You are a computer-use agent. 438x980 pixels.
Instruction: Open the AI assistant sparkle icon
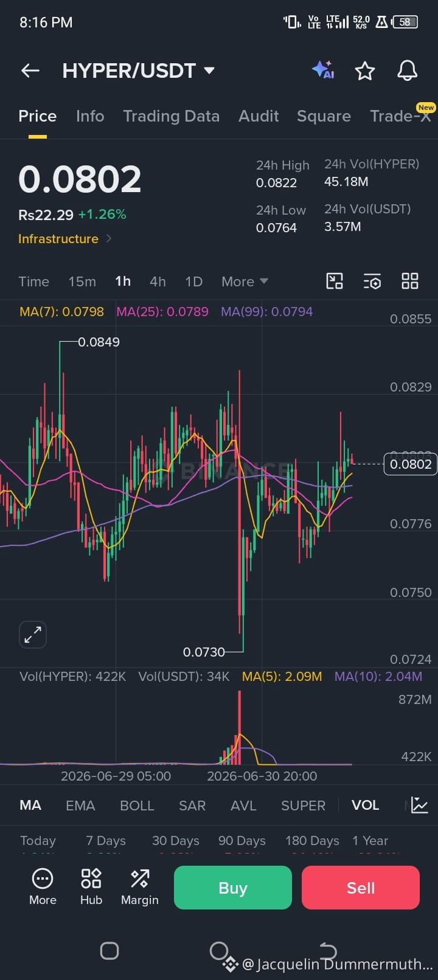323,70
